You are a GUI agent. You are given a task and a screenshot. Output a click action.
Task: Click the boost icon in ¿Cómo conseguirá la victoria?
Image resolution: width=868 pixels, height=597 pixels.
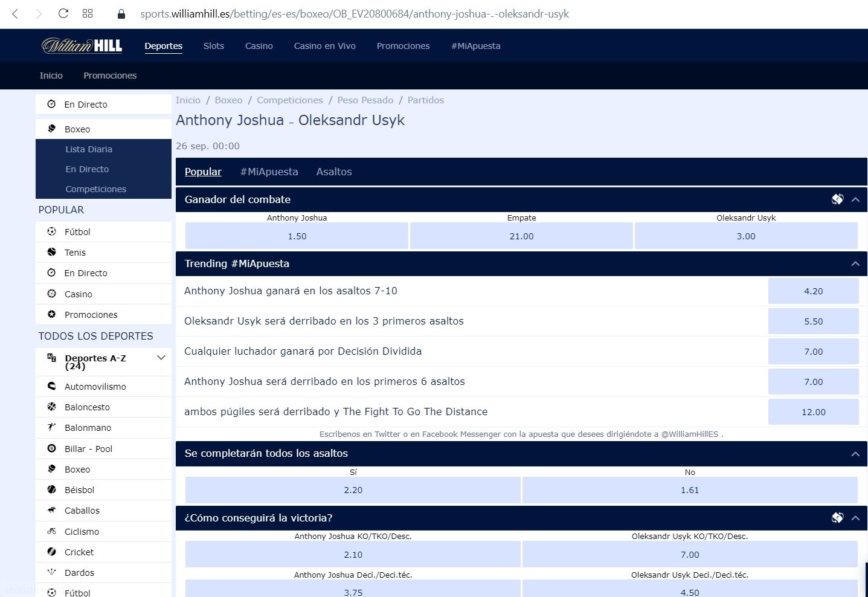pyautogui.click(x=837, y=518)
